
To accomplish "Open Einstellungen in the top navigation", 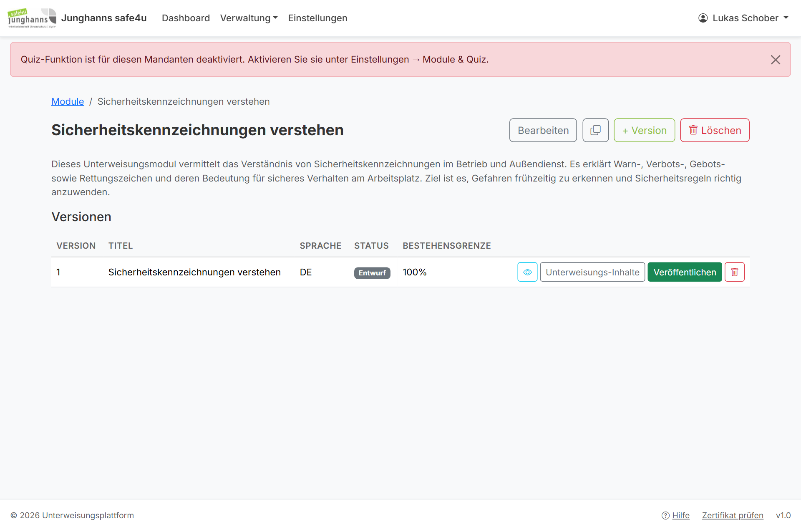I will pyautogui.click(x=317, y=18).
